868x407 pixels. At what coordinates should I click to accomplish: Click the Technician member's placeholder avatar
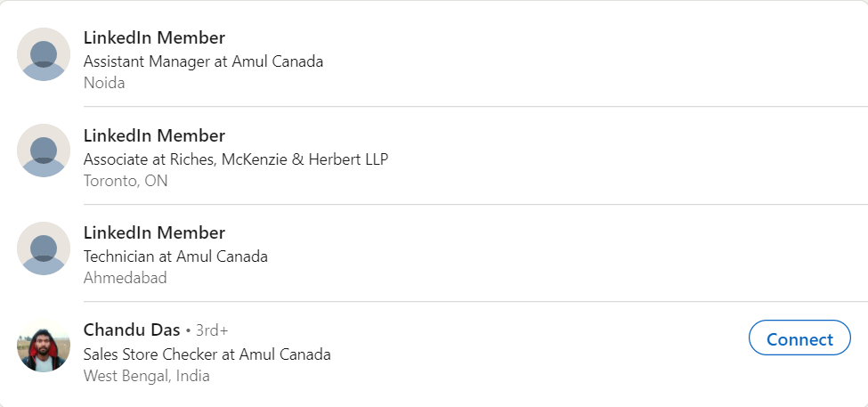point(44,248)
